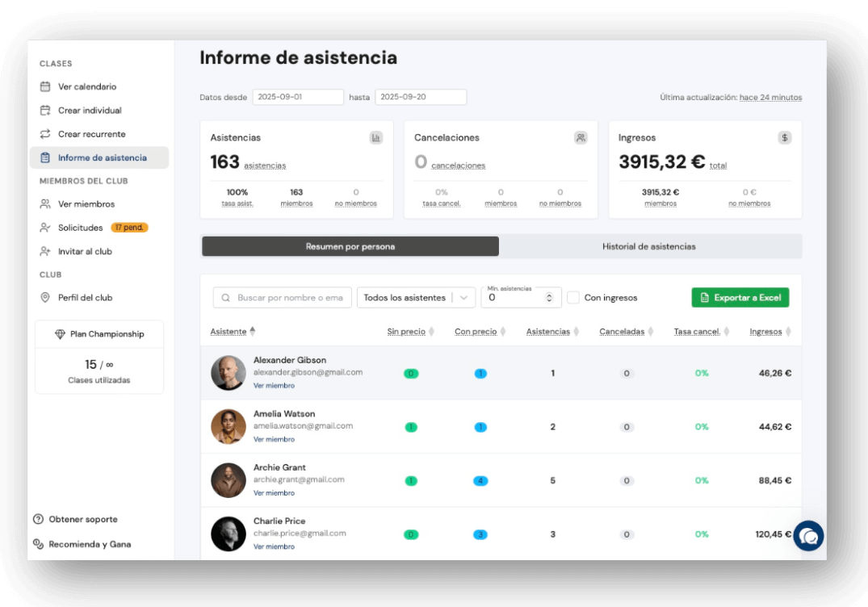
Task: Open Ver miembro link for Amelia Watson
Action: 274,439
